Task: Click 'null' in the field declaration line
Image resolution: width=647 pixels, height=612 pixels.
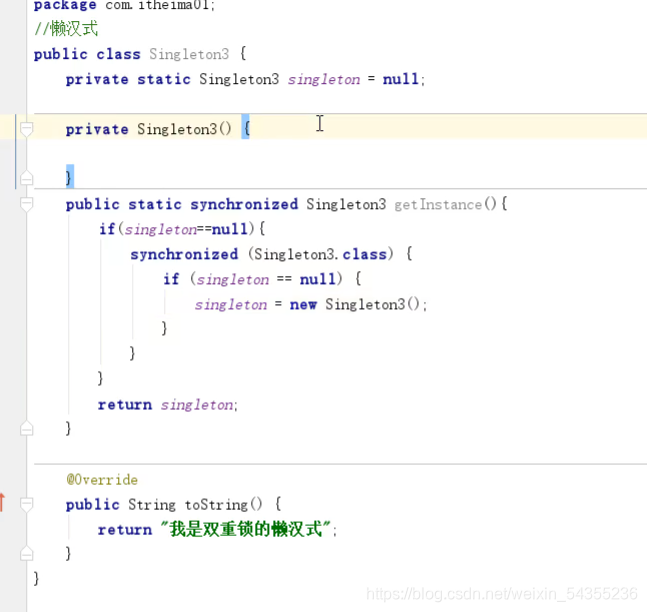Action: click(401, 79)
